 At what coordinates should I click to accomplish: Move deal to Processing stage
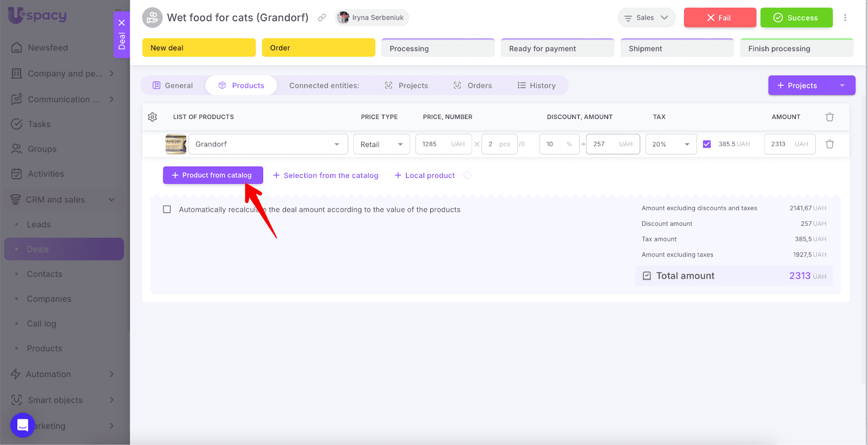(x=437, y=48)
